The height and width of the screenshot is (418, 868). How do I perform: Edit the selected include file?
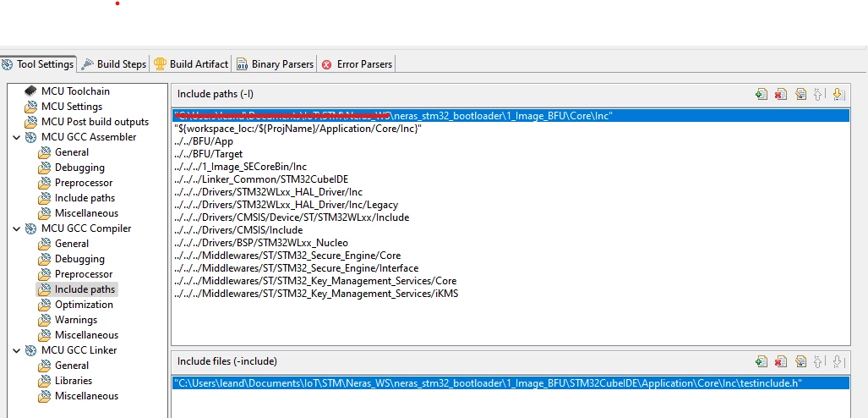click(800, 361)
